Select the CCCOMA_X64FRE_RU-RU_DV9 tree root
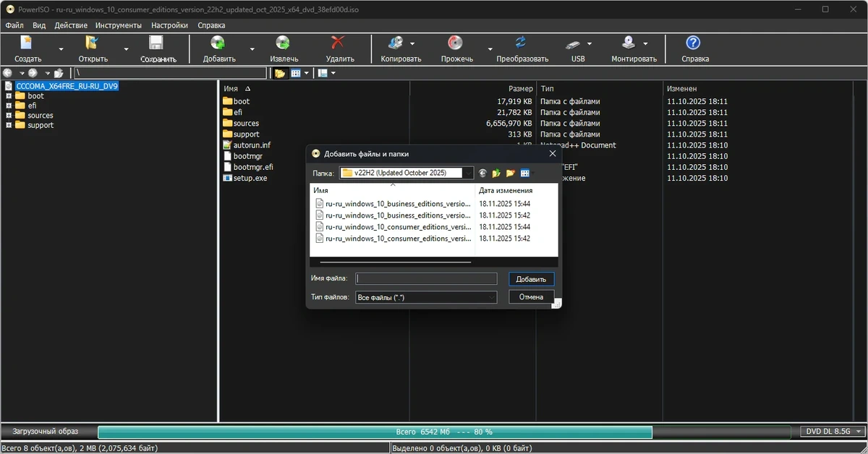The image size is (868, 454). click(67, 86)
